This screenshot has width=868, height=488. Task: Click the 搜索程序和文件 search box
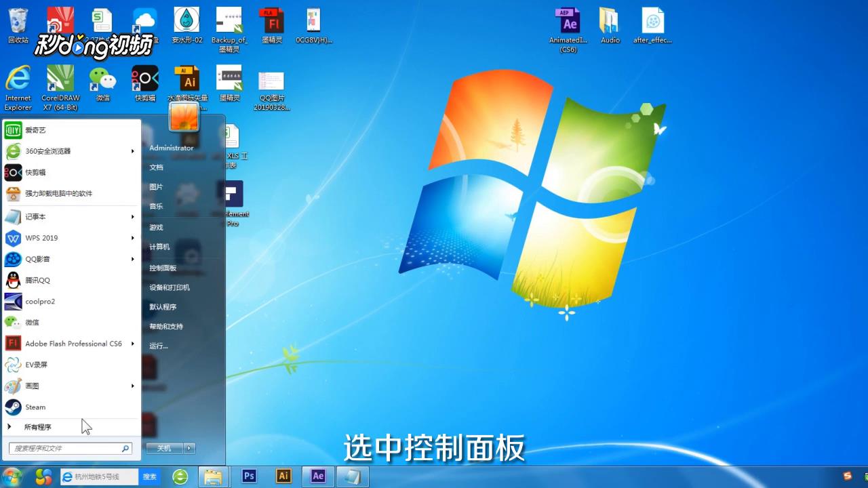pos(71,449)
